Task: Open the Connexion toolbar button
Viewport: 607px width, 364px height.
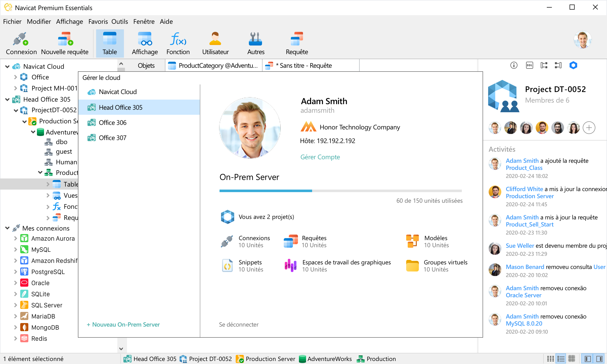Action: 21,43
